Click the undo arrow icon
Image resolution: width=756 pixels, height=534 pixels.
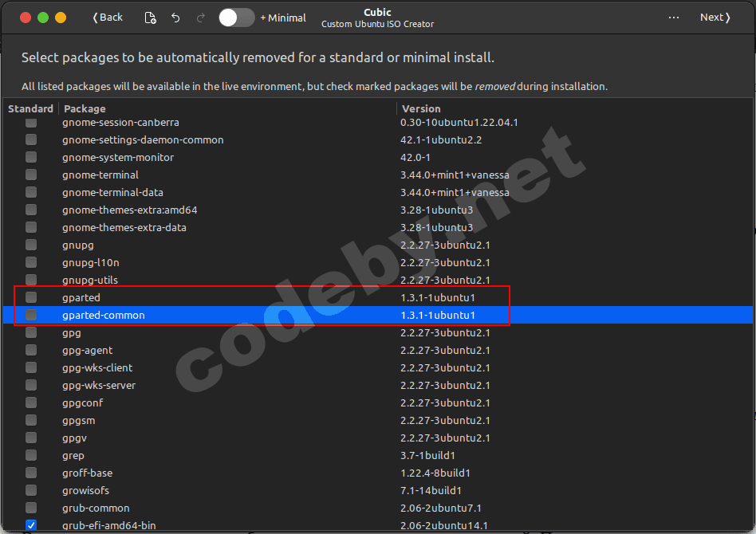point(175,18)
